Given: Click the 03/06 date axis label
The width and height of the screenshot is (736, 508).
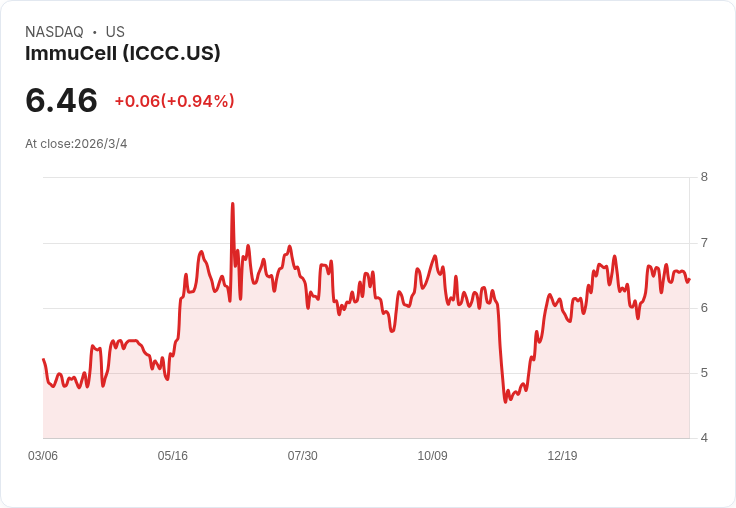Looking at the screenshot, I should tap(43, 456).
